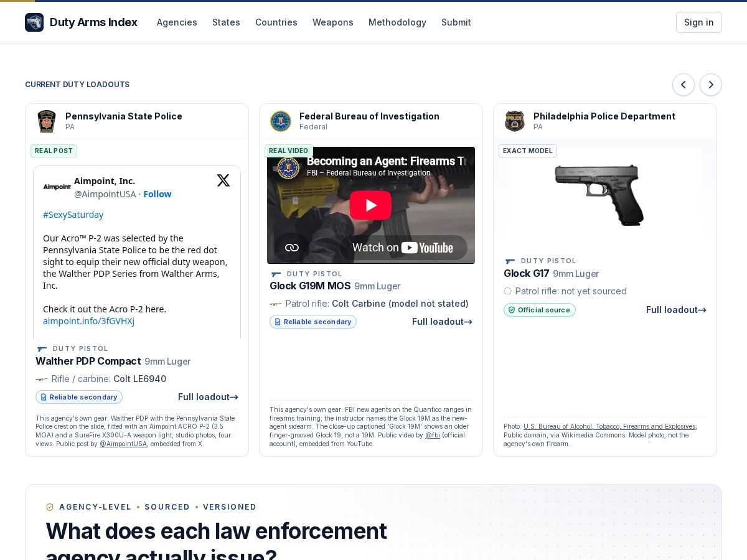Screen dimensions: 747x560
Task: Click the EXACT MODEL badge
Action: point(528,151)
